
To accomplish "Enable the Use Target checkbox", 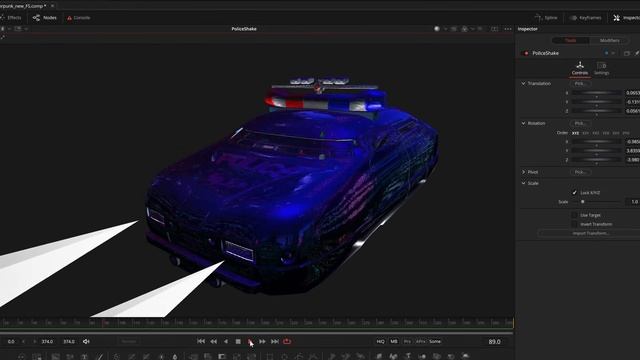I will (574, 215).
